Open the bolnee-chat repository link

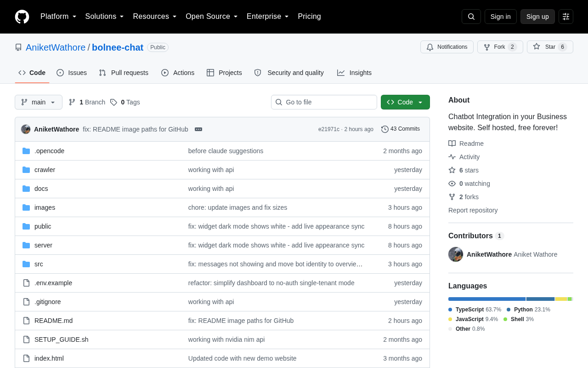118,47
